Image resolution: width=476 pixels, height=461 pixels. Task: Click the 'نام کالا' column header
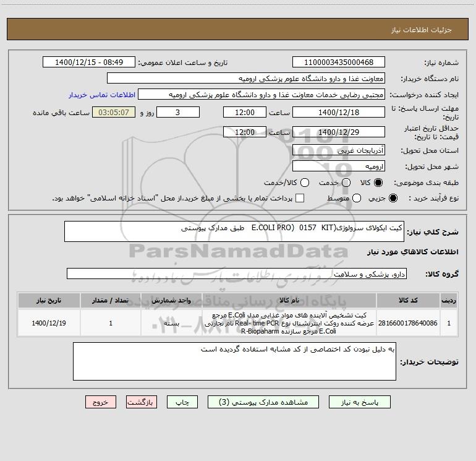point(289,300)
